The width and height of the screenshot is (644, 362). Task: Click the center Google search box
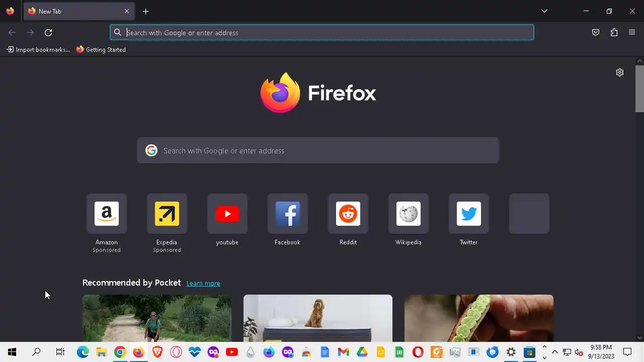click(318, 150)
